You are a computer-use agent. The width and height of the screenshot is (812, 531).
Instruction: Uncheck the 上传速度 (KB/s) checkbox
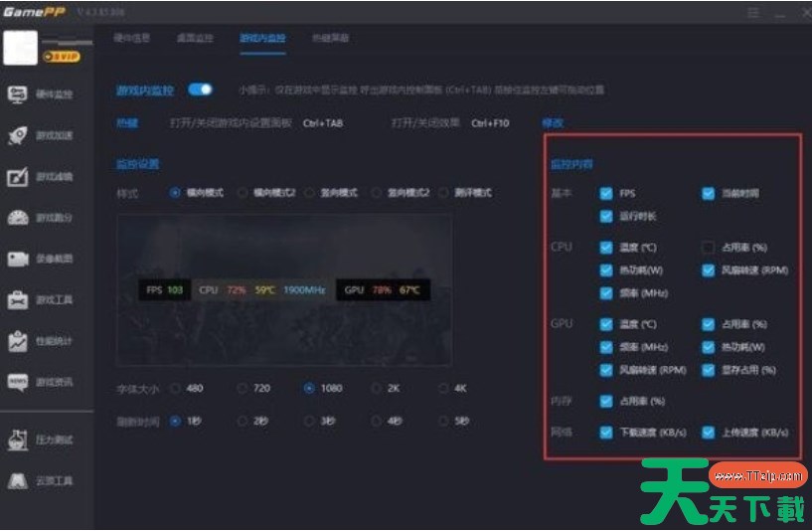point(708,432)
